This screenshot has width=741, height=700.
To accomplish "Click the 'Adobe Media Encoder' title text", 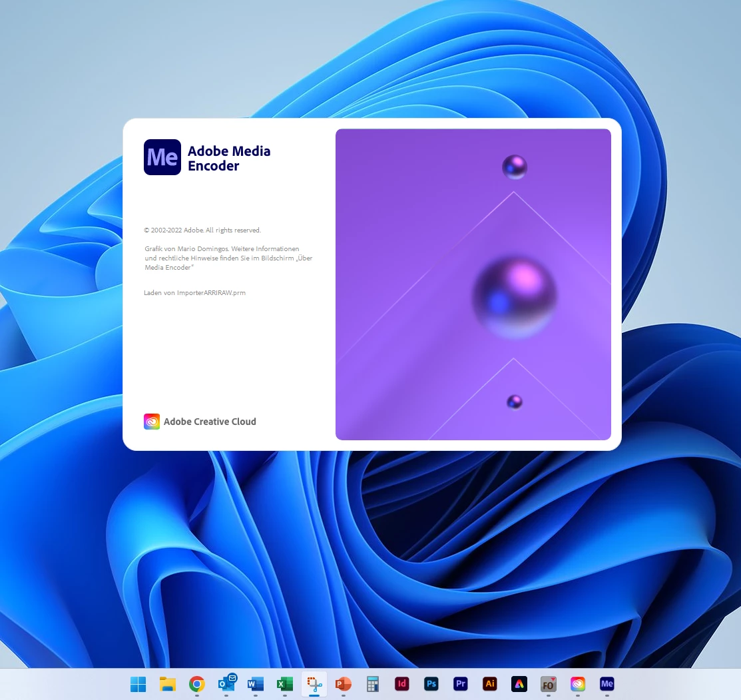I will [229, 158].
